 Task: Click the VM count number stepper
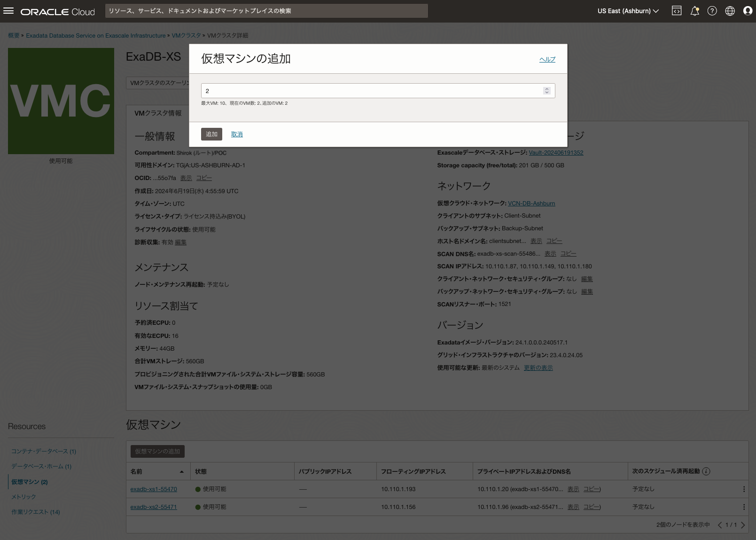(x=546, y=91)
